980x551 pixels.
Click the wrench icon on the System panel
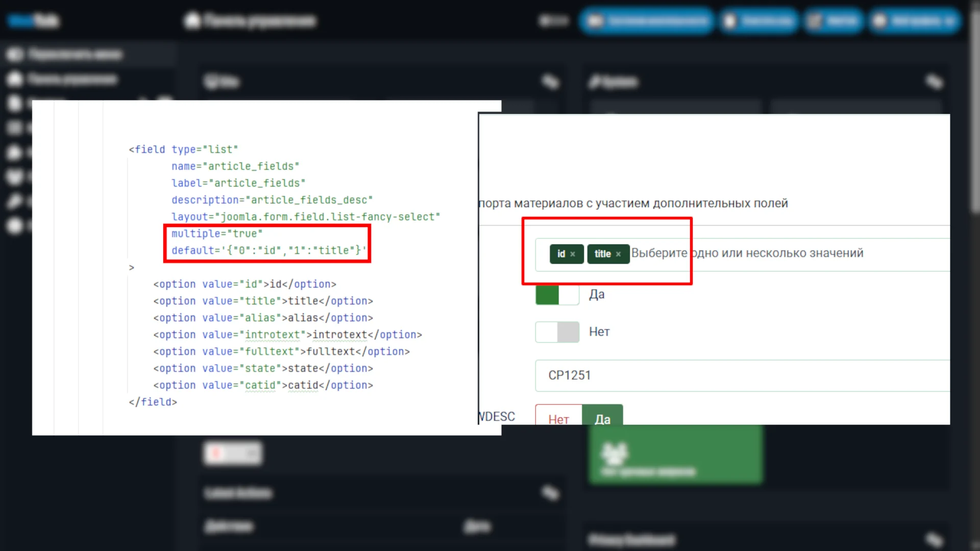click(934, 82)
